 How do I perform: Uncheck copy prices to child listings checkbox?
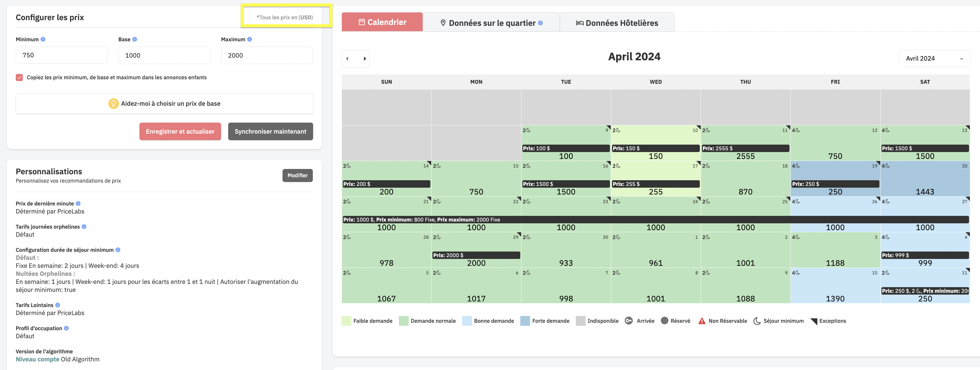point(19,77)
